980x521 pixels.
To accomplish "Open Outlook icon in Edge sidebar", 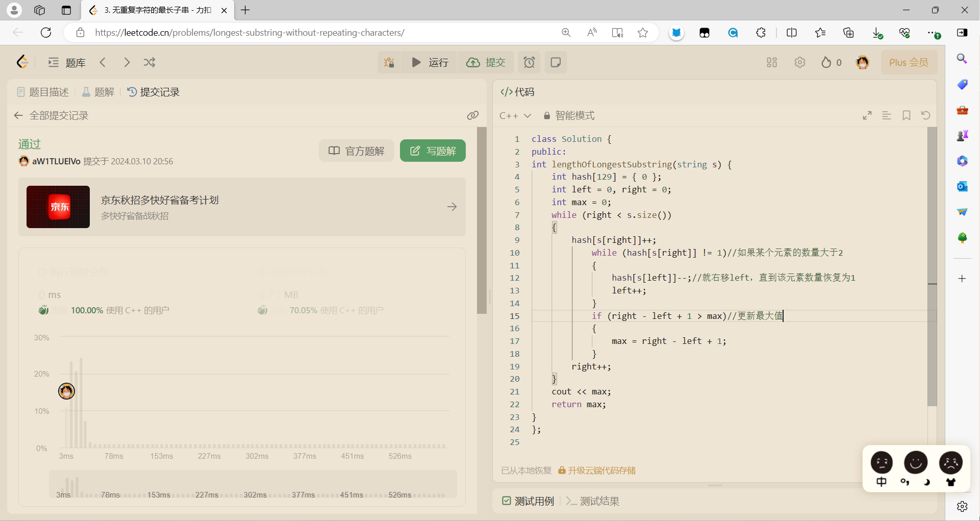I will click(x=962, y=186).
